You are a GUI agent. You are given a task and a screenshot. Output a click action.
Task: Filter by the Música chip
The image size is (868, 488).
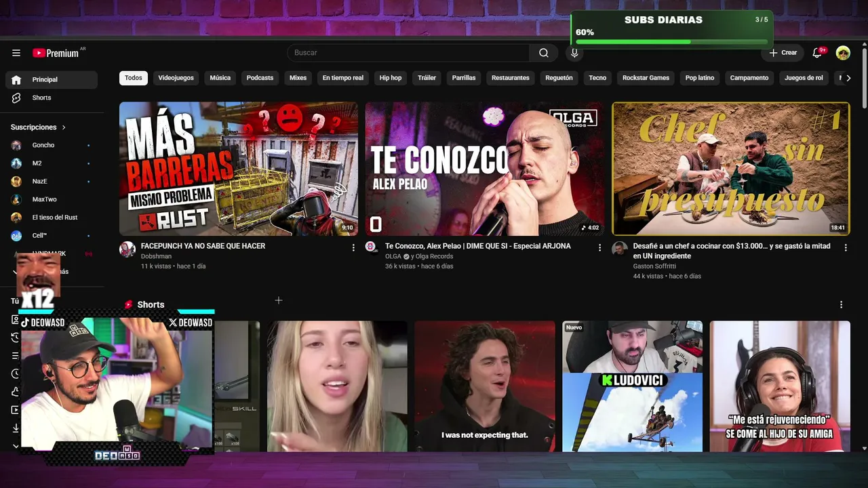click(x=220, y=78)
